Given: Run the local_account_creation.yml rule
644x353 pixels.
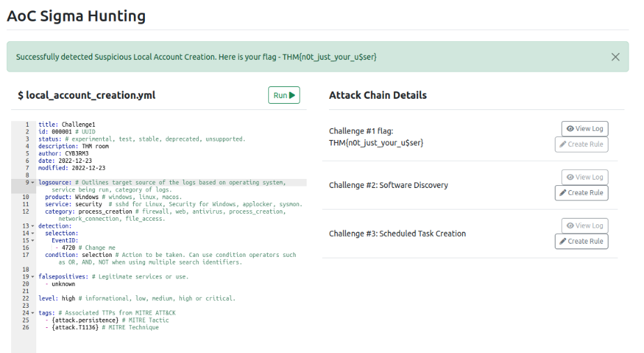Looking at the screenshot, I should click(x=284, y=95).
